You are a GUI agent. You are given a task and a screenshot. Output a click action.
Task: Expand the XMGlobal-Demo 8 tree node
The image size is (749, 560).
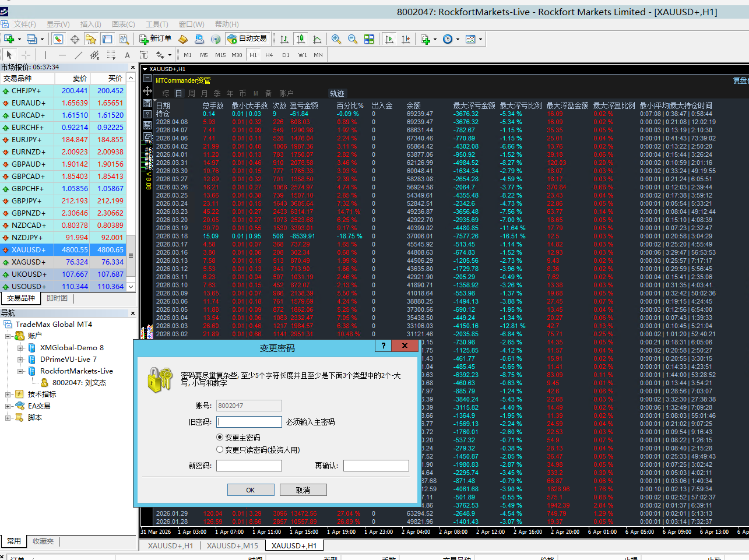[20, 348]
